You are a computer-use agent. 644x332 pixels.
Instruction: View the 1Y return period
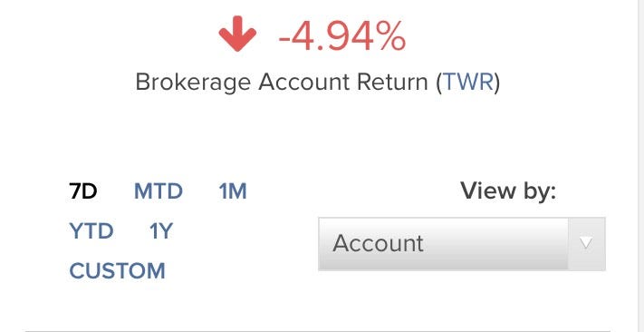coord(161,231)
